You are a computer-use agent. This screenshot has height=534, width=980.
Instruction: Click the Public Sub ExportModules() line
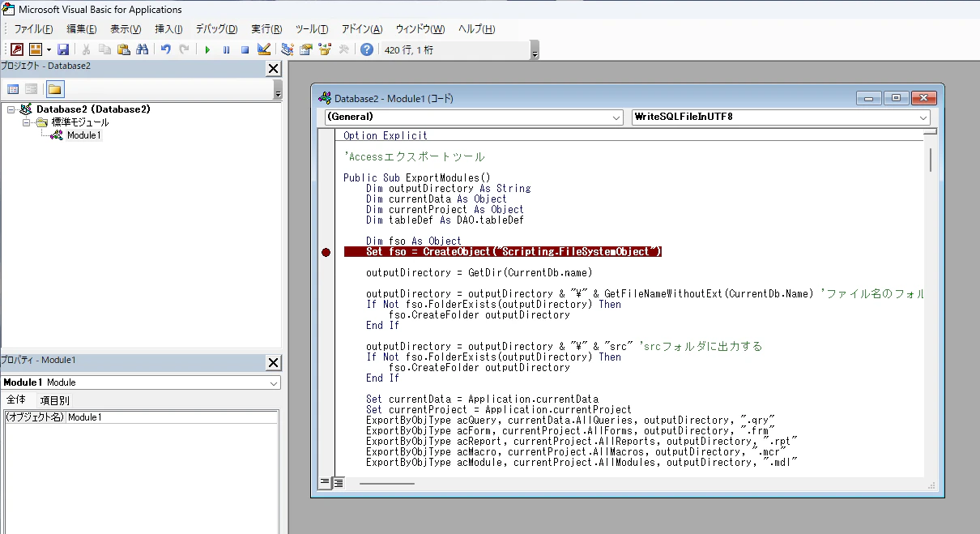pos(417,177)
